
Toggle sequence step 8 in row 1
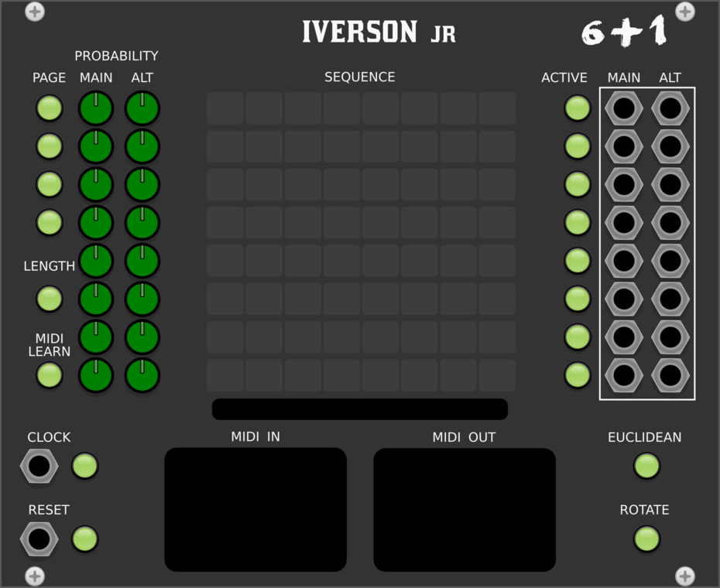(x=497, y=108)
